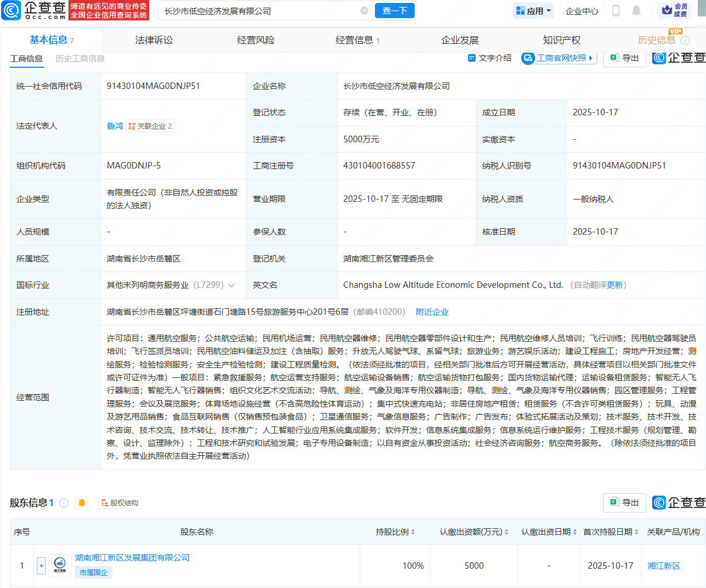Image resolution: width=706 pixels, height=588 pixels.
Task: Toggle 持股比例 column sorting
Action: click(413, 532)
